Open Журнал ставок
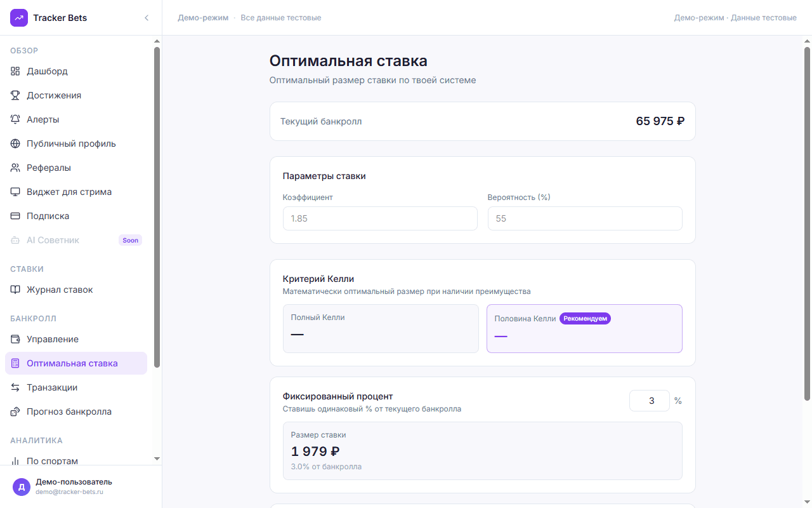This screenshot has height=508, width=812. 76,290
